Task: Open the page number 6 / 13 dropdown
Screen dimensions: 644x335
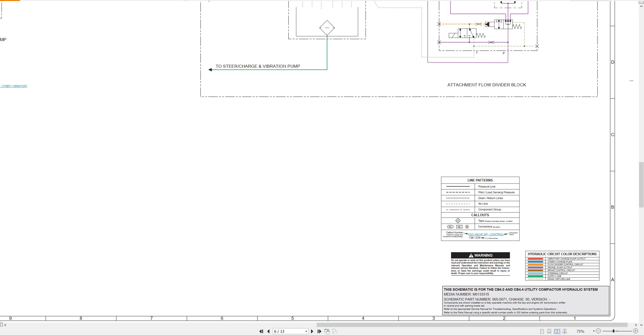Action: pyautogui.click(x=306, y=331)
